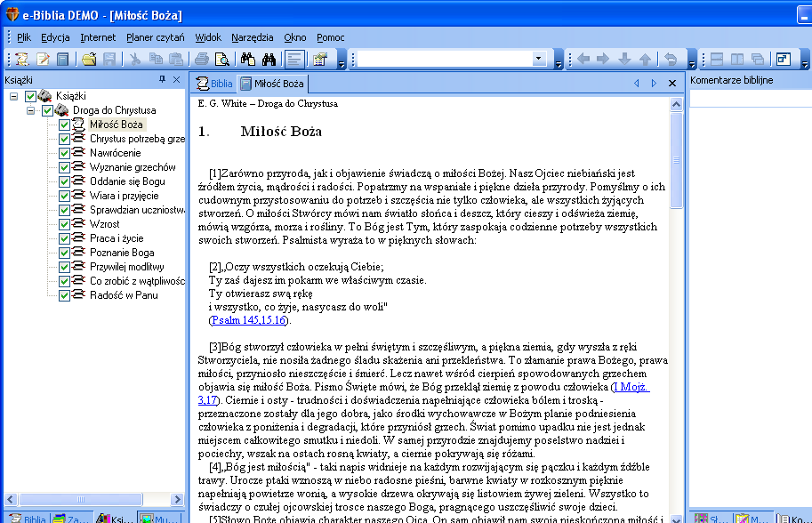The width and height of the screenshot is (812, 523).
Task: Click the open folder toolbar icon
Action: tap(89, 60)
